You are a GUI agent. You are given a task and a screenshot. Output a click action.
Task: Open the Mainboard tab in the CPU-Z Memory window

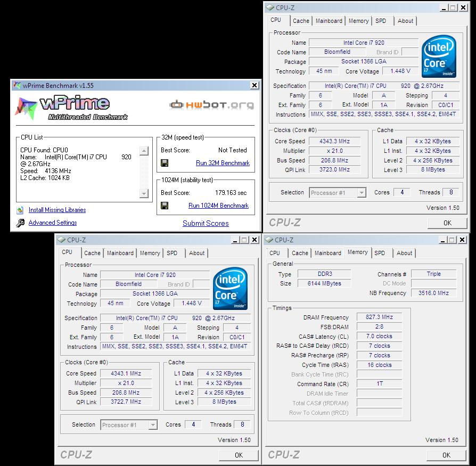coord(328,253)
